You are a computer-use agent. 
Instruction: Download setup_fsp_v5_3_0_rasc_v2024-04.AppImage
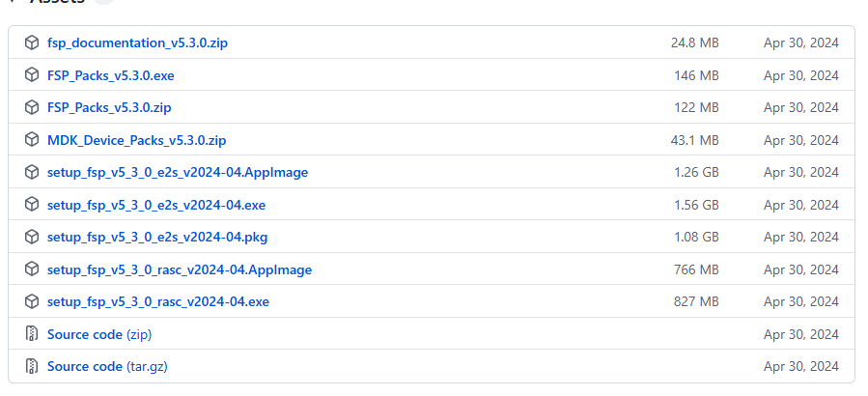pyautogui.click(x=180, y=269)
